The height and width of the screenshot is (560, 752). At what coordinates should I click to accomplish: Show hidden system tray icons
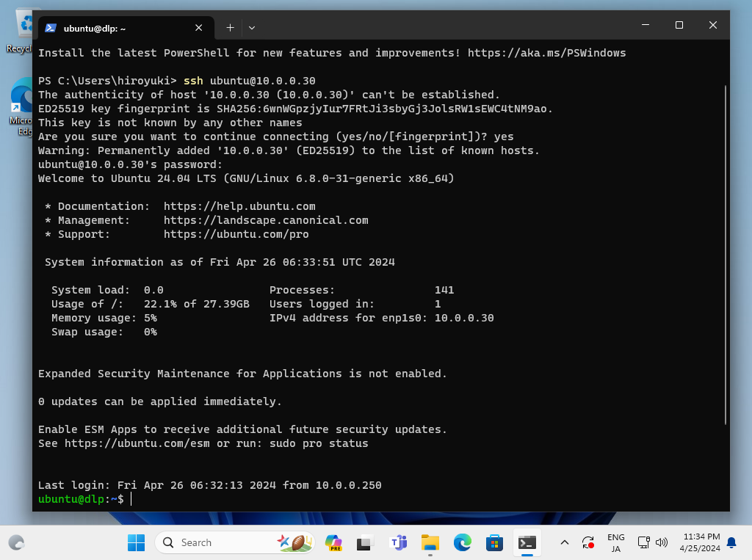tap(565, 542)
